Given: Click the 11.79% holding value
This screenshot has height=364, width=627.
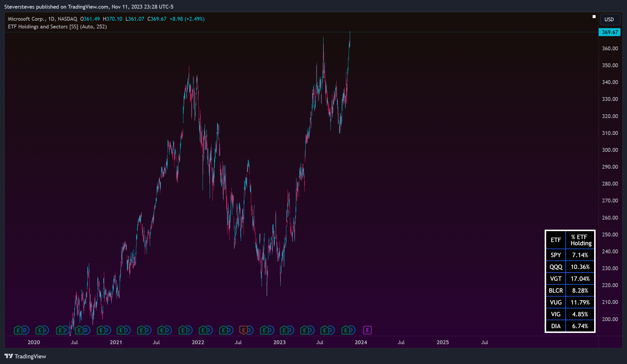Looking at the screenshot, I should point(580,302).
